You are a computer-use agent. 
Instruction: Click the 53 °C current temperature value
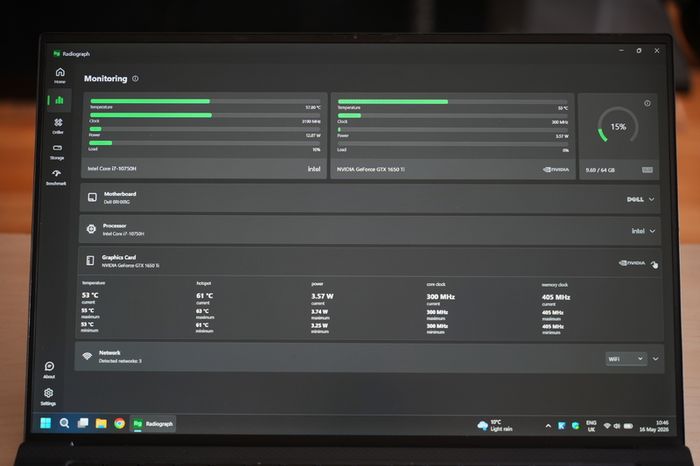click(90, 295)
